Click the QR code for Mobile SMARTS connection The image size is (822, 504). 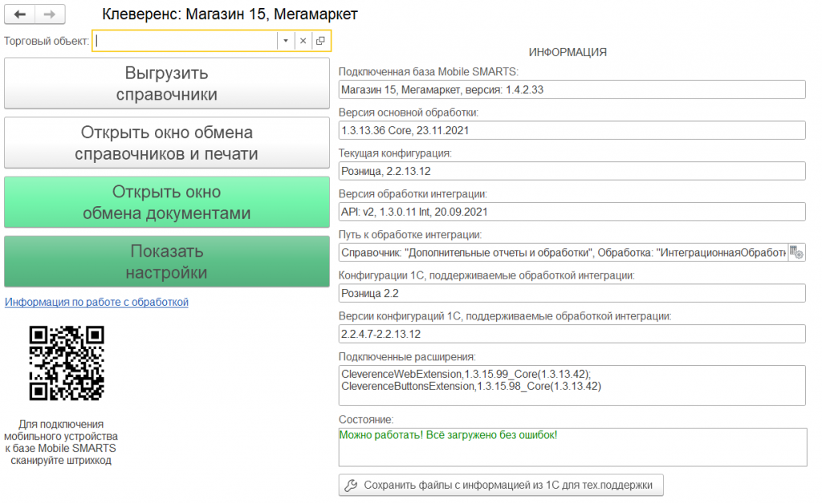point(67,363)
